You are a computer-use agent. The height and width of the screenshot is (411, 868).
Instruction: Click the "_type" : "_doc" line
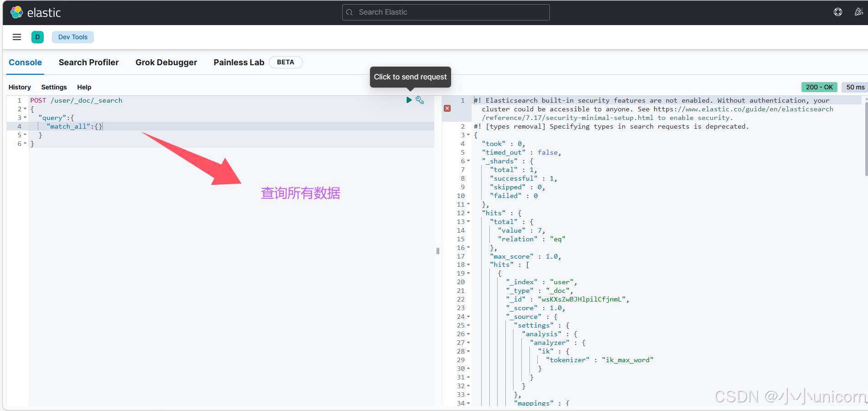(539, 291)
